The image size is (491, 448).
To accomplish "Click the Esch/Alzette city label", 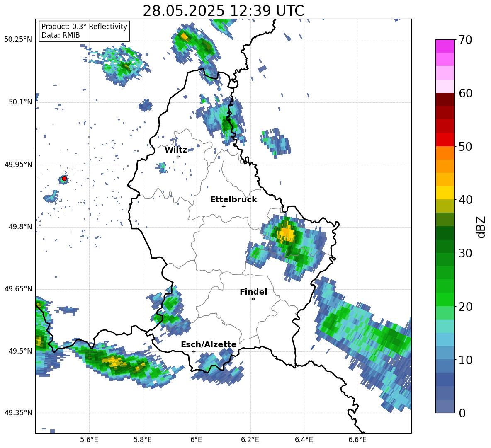I will (209, 344).
